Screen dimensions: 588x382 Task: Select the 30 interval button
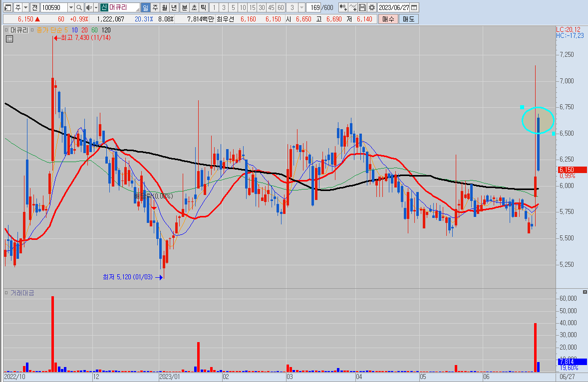pos(262,7)
